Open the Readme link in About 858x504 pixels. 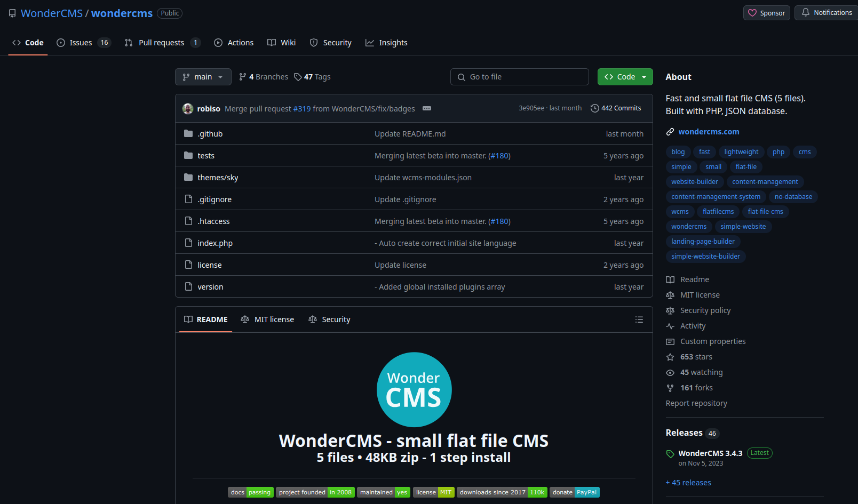[x=687, y=279]
